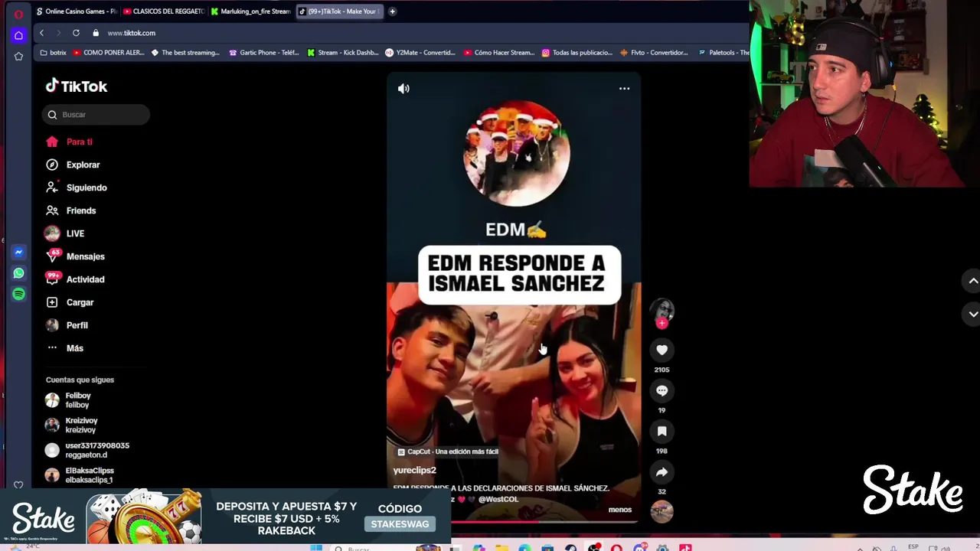Image resolution: width=980 pixels, height=551 pixels.
Task: Open WhatsApp in Opera sidebar
Action: [18, 272]
